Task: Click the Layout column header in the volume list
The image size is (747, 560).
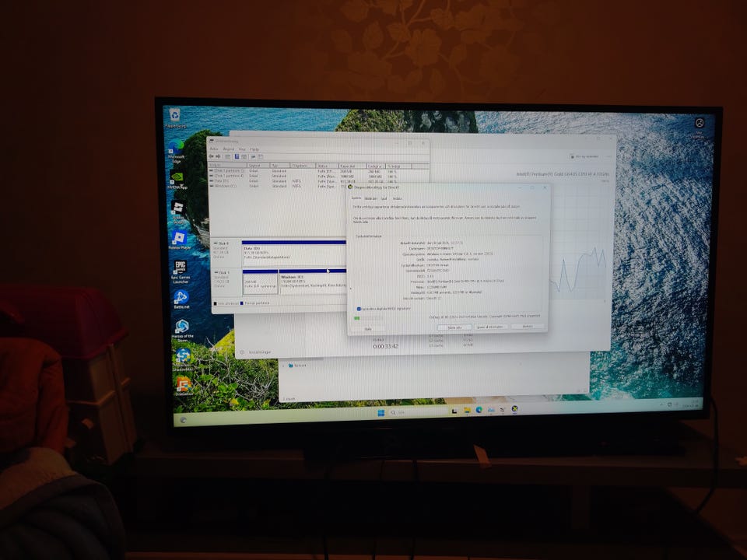Action: click(x=258, y=165)
